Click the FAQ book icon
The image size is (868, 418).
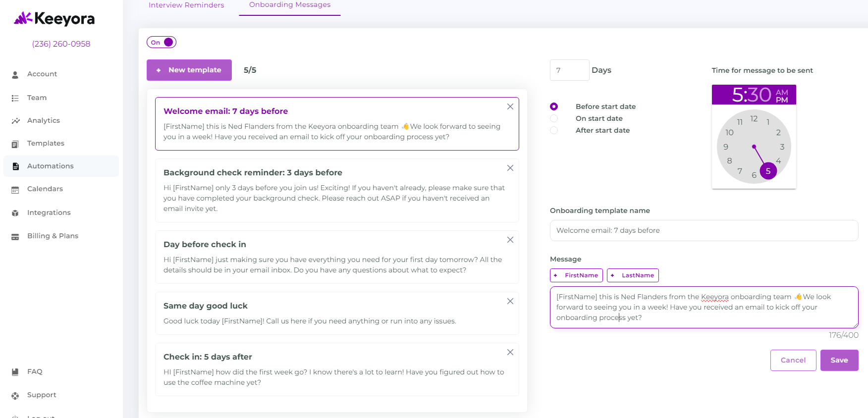pyautogui.click(x=15, y=372)
